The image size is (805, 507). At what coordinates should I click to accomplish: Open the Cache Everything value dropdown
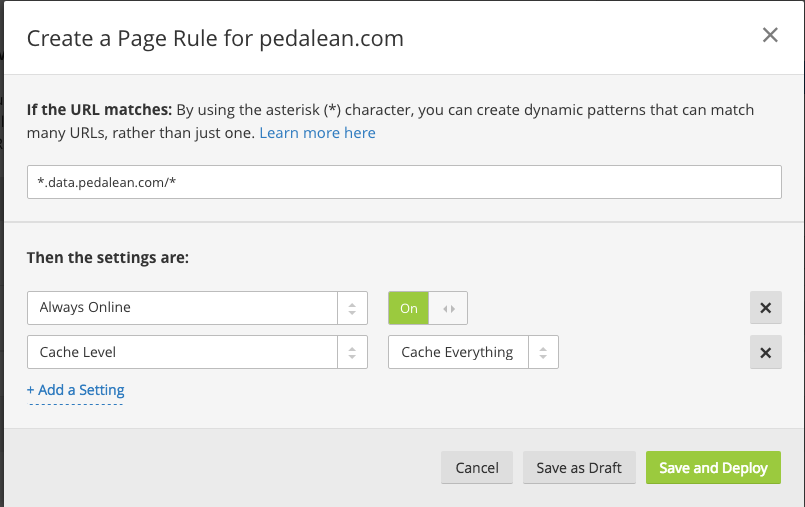458,352
